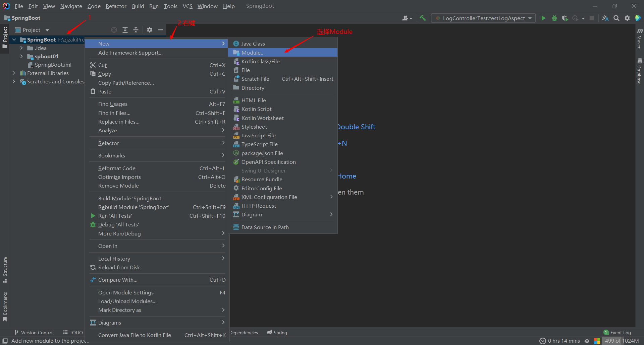Click Select Opened File target icon

pos(114,30)
